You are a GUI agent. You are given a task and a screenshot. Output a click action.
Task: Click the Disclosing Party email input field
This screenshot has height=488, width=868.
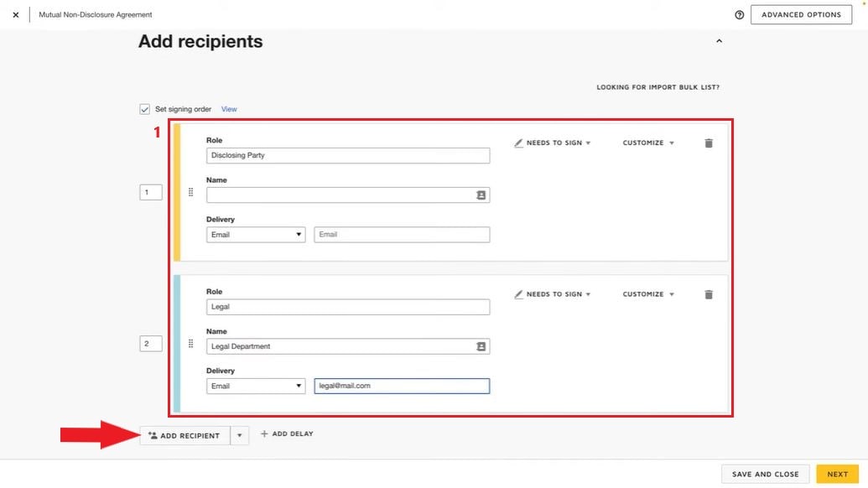402,235
